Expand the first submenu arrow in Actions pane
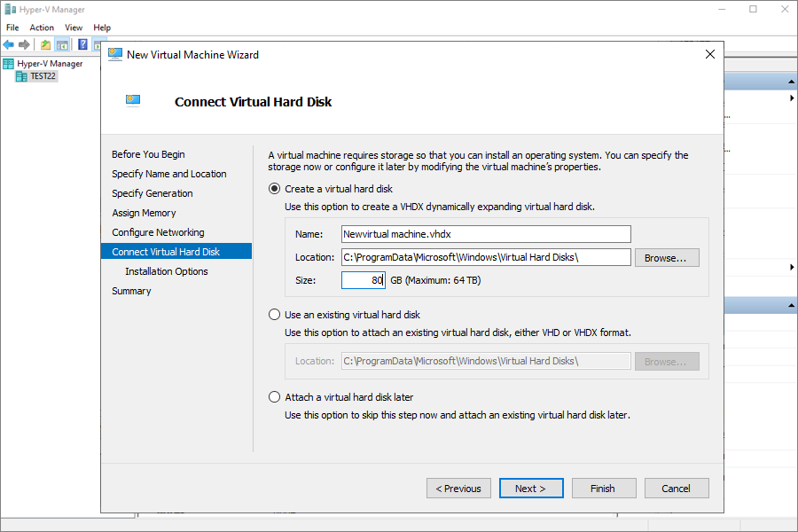 tap(792, 98)
